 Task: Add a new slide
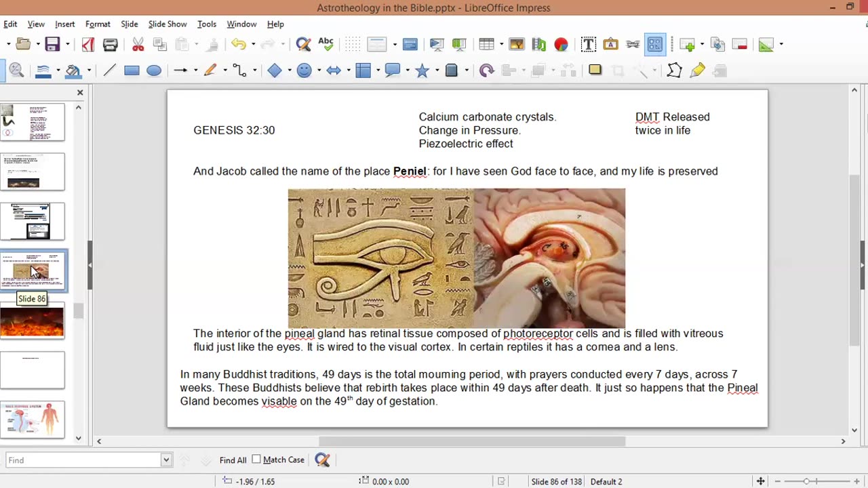tap(688, 45)
